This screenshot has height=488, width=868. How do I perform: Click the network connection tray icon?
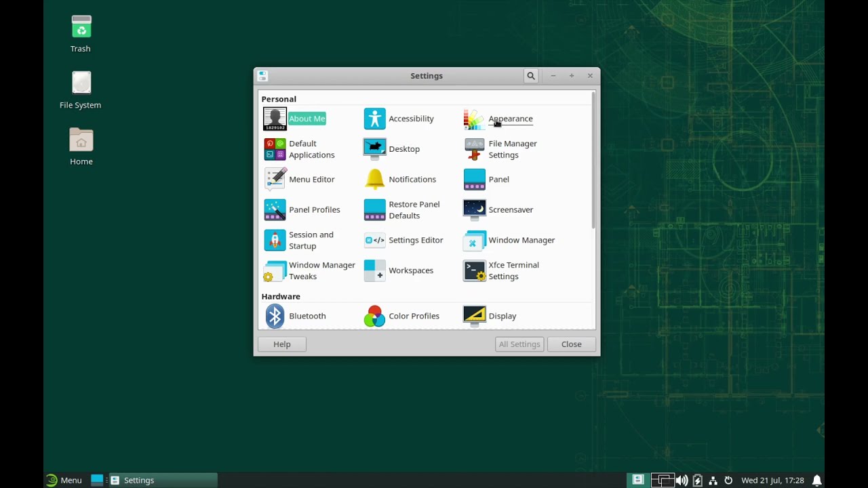coord(713,481)
